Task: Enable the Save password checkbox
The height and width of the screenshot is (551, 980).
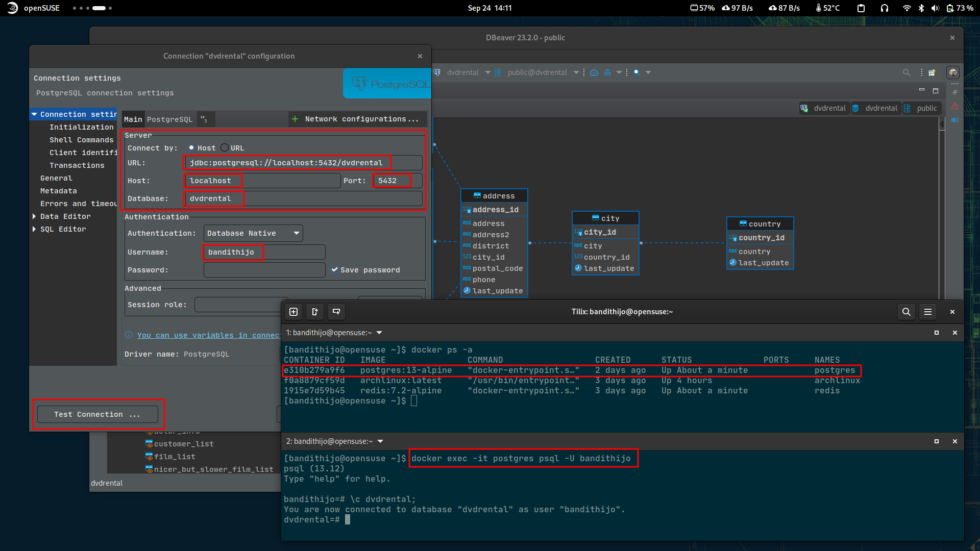Action: click(x=335, y=270)
